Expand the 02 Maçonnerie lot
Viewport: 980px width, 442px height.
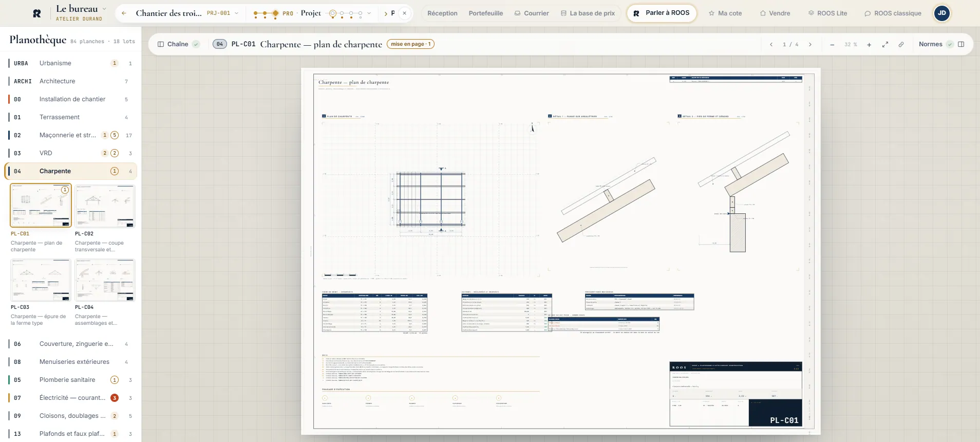tap(71, 135)
